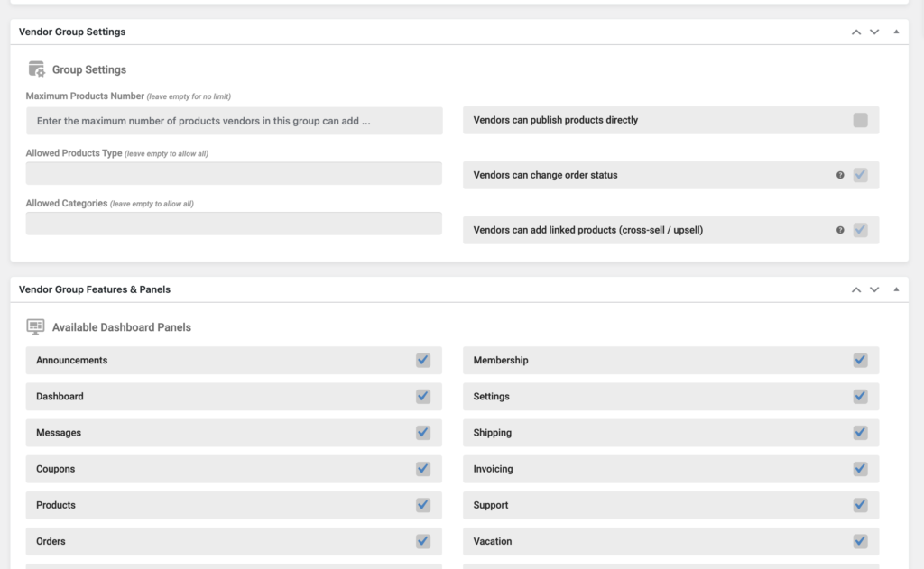Uncheck the Shipping panel checkbox
This screenshot has height=569, width=924.
coord(860,432)
